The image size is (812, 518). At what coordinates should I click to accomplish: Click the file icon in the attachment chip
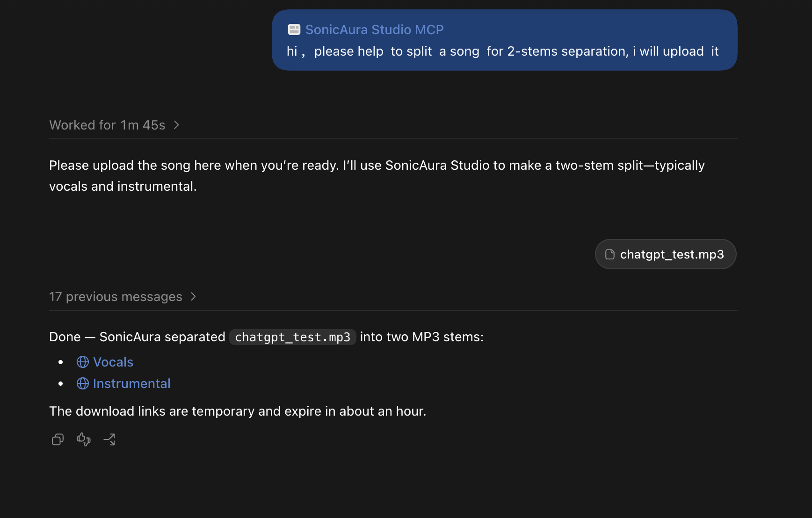pos(610,254)
